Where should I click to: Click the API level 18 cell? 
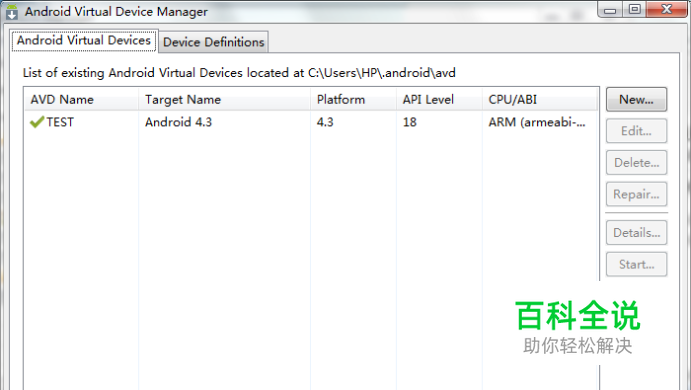(409, 122)
